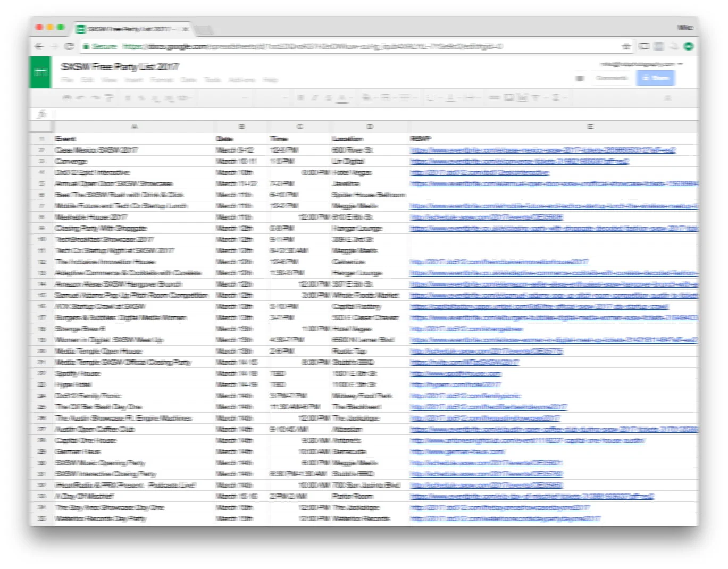
Task: Click the Insert chart toolbar icon
Action: pyautogui.click(x=522, y=98)
